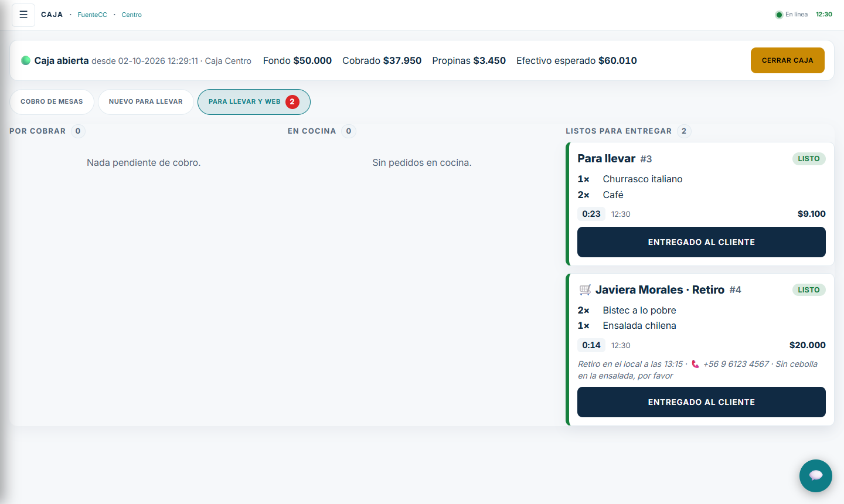Click the CAJA header title
Image resolution: width=844 pixels, height=504 pixels.
pos(52,15)
